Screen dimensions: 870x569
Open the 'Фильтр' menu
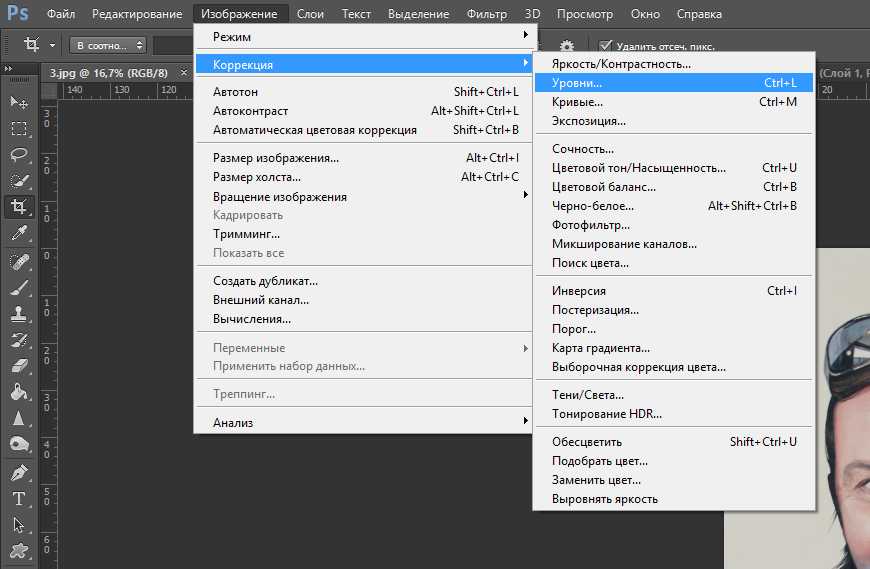[487, 14]
